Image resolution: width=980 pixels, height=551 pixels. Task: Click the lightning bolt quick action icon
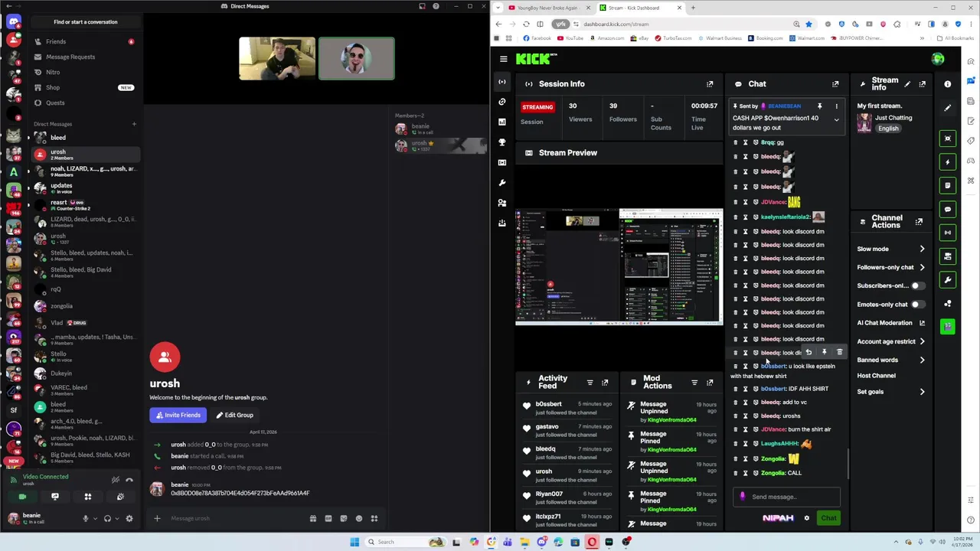point(948,162)
